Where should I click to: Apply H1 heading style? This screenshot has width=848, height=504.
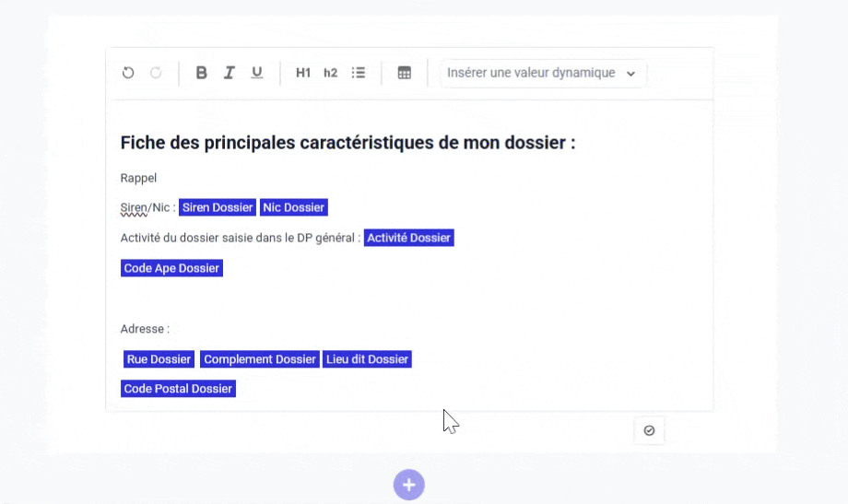(303, 73)
